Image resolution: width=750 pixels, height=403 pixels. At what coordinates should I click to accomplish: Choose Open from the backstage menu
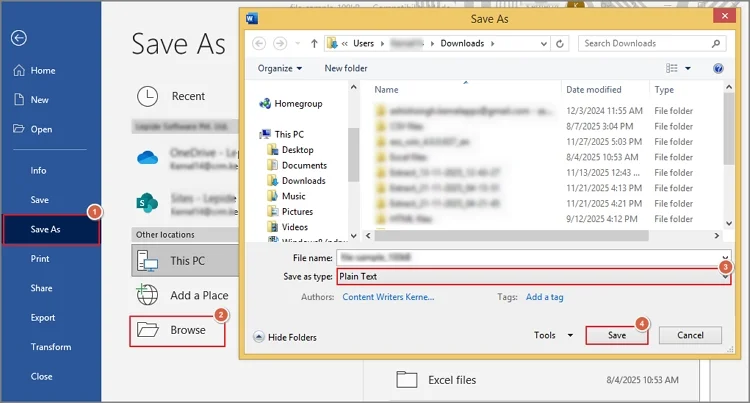coord(33,129)
